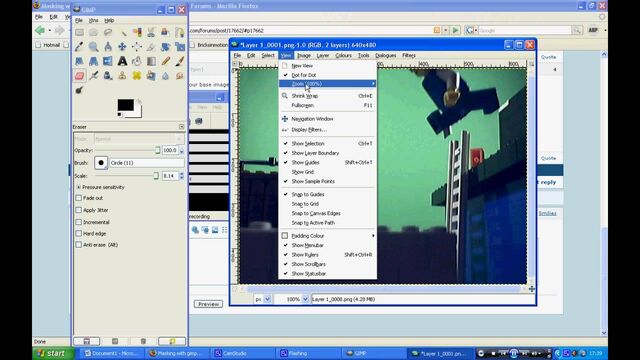Enable the Incremental checkbox
The image size is (640, 360).
pyautogui.click(x=79, y=222)
